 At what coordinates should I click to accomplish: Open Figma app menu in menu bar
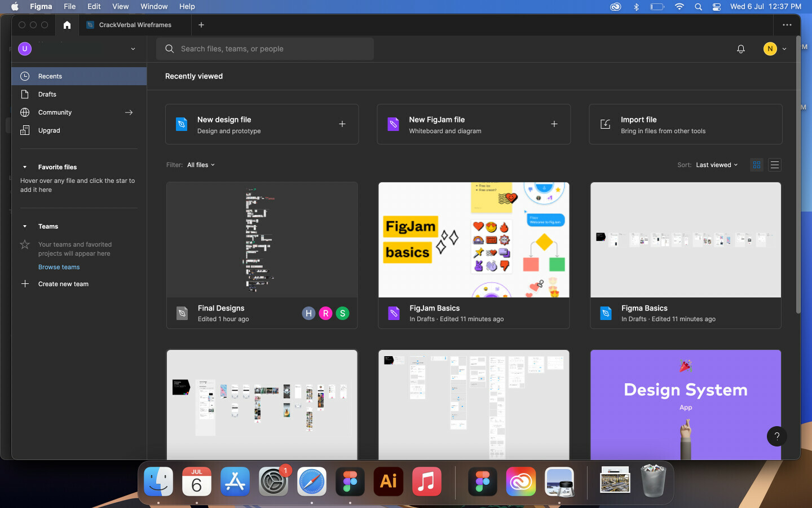[41, 7]
